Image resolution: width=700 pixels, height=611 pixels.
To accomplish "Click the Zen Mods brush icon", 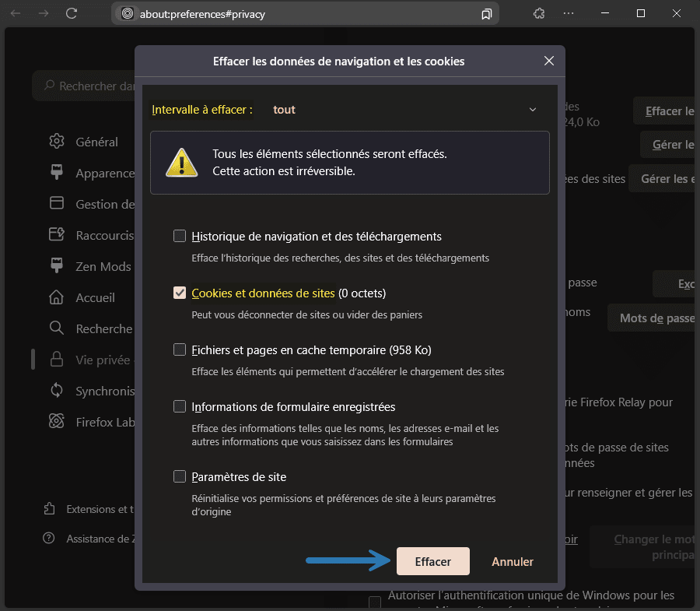I will pyautogui.click(x=57, y=265).
